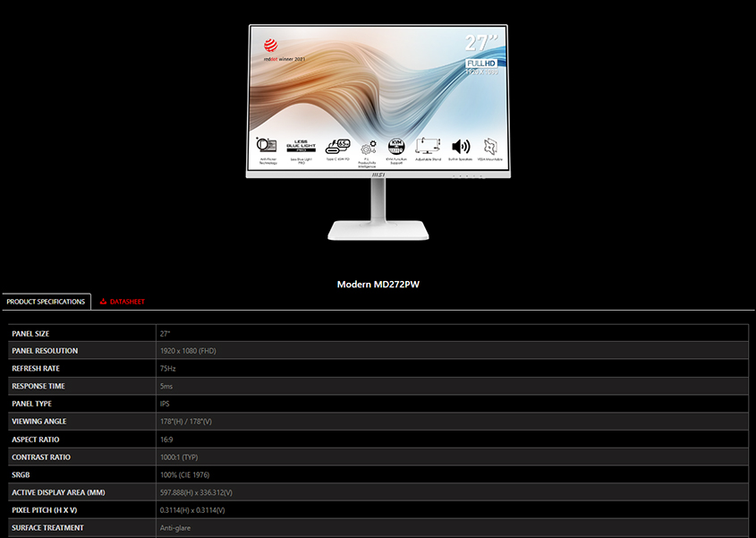Select the 100% (CIE 1976) value
This screenshot has height=538, width=756.
click(x=184, y=474)
